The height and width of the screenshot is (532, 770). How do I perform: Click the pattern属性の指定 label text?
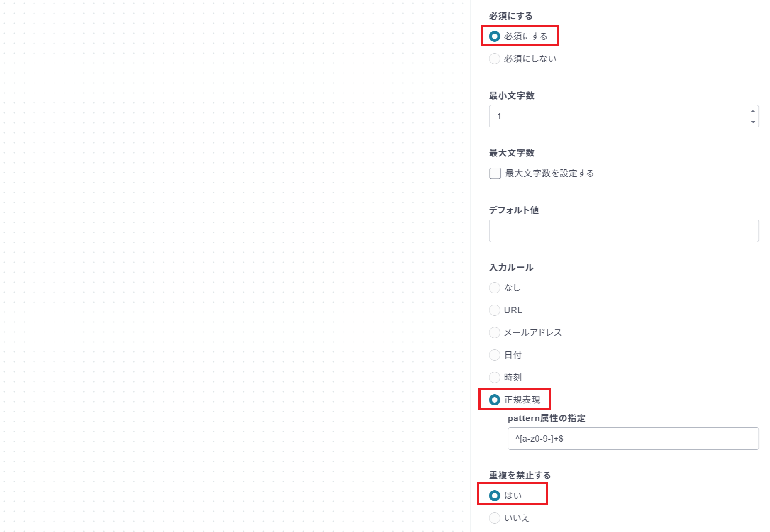coord(546,418)
